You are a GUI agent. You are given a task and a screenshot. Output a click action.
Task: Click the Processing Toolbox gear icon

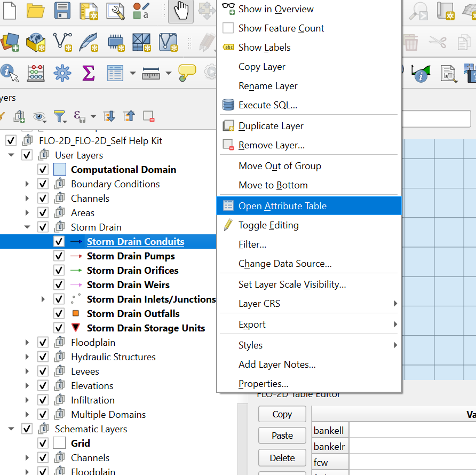click(x=62, y=73)
